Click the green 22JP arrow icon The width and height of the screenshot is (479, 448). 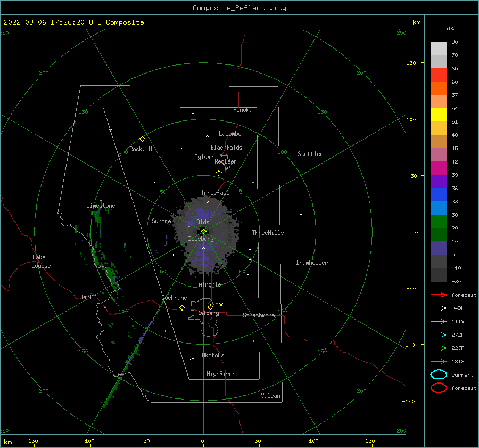pos(439,348)
